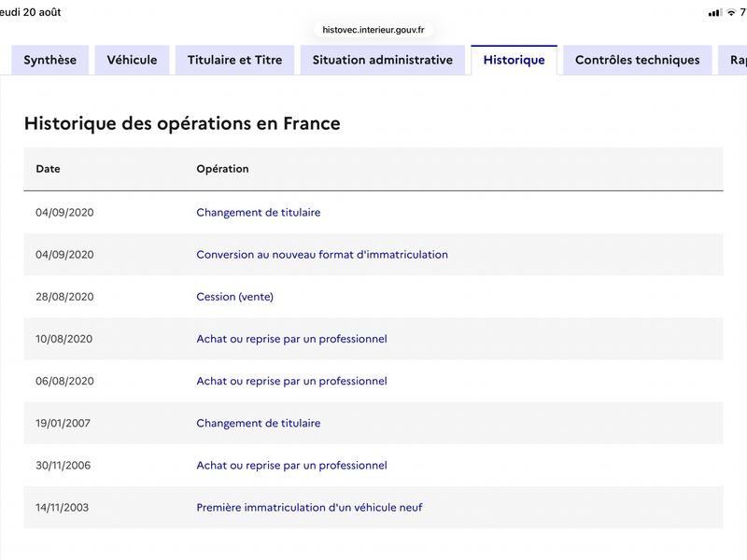The height and width of the screenshot is (560, 747).
Task: Click Première immatriculation d'un véhicule neuf
Action: (309, 508)
